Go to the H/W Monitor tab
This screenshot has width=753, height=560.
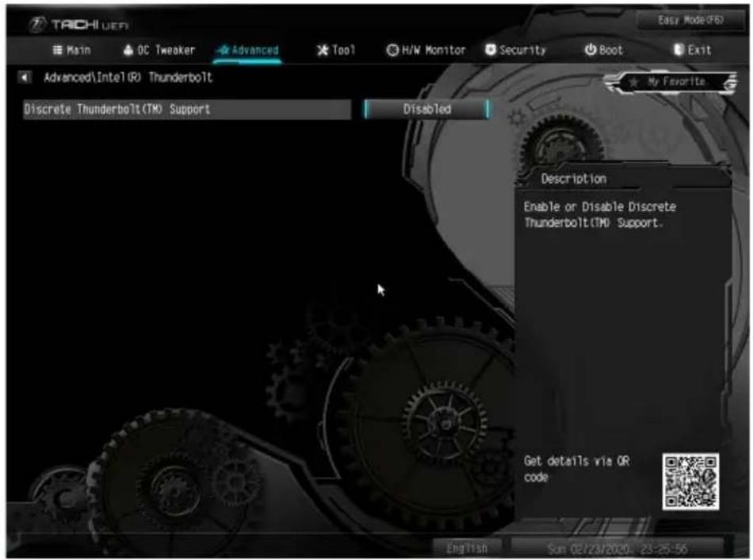(x=426, y=50)
